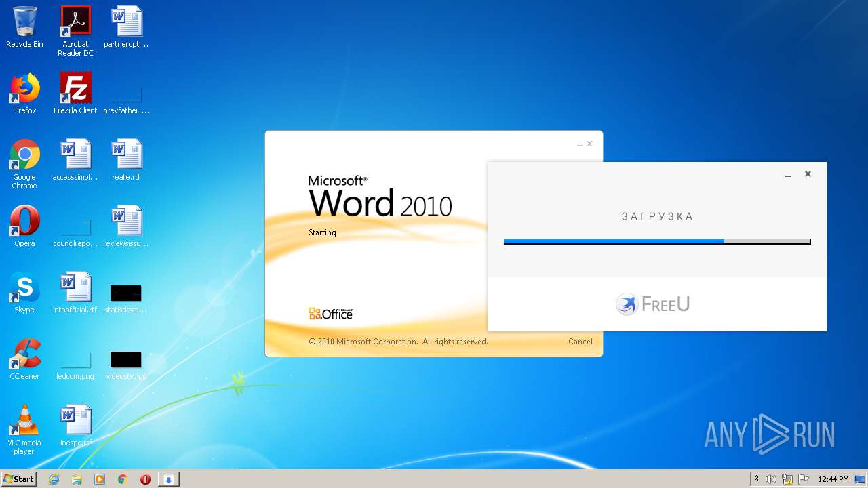The height and width of the screenshot is (488, 868).
Task: Click the Chrome taskbar icon
Action: click(x=122, y=479)
